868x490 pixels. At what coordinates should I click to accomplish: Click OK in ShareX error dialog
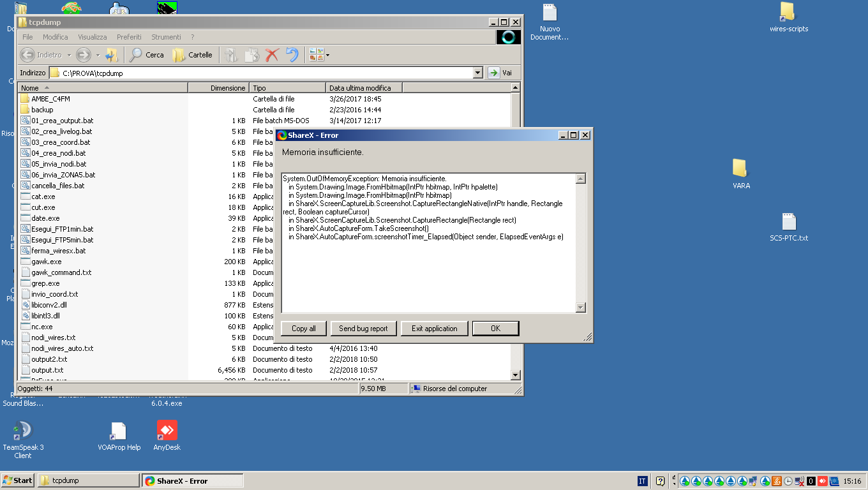(495, 329)
